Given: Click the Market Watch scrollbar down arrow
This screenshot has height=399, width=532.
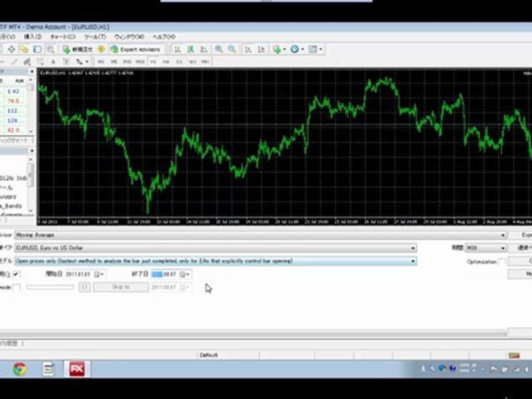Looking at the screenshot, I should 30,131.
